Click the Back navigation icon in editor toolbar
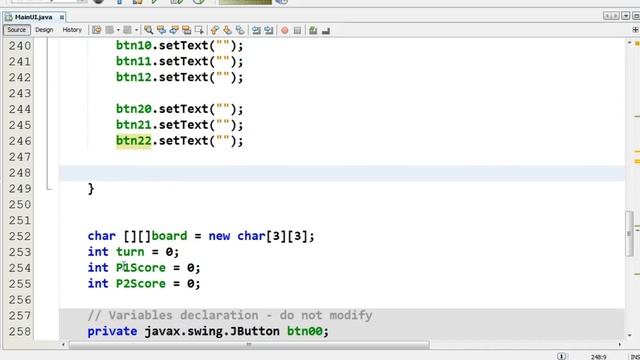The width and height of the screenshot is (640, 360). (109, 30)
